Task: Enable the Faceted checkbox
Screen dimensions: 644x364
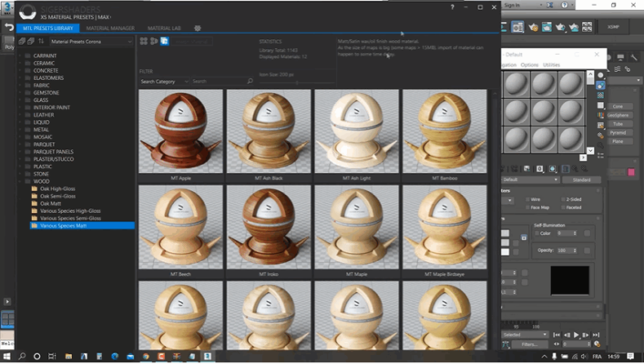Action: pos(563,207)
